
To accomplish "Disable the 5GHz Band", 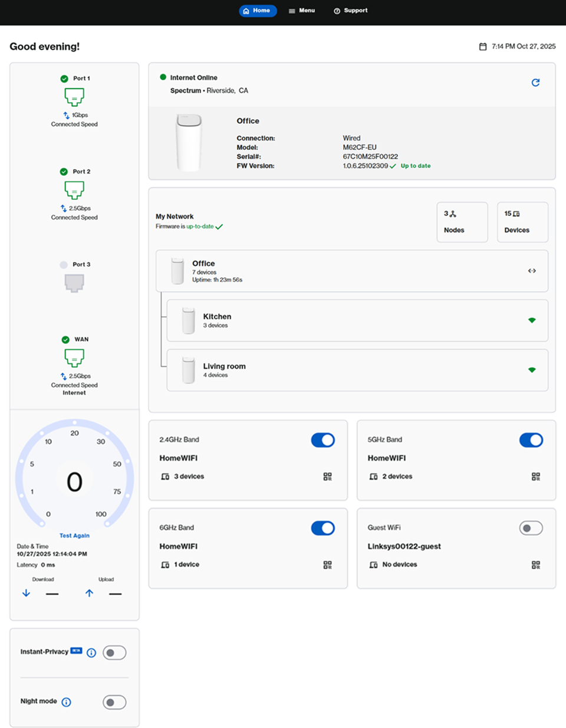I will coord(531,440).
